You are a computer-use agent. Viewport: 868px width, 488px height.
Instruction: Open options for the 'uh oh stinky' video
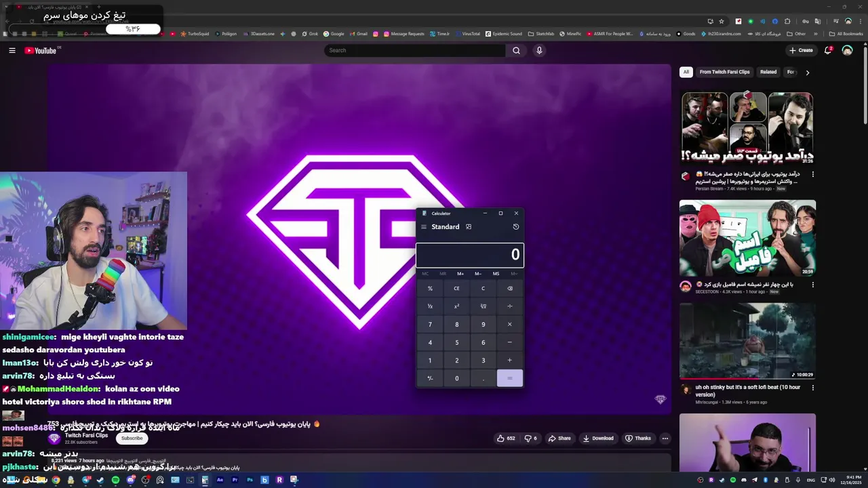pos(812,388)
